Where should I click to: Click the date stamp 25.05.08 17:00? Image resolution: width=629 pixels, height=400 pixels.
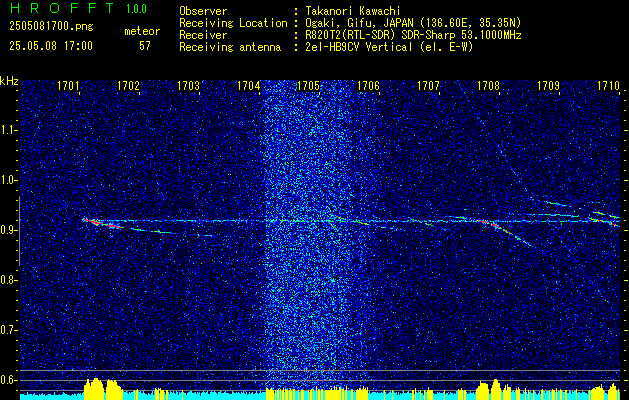click(51, 46)
